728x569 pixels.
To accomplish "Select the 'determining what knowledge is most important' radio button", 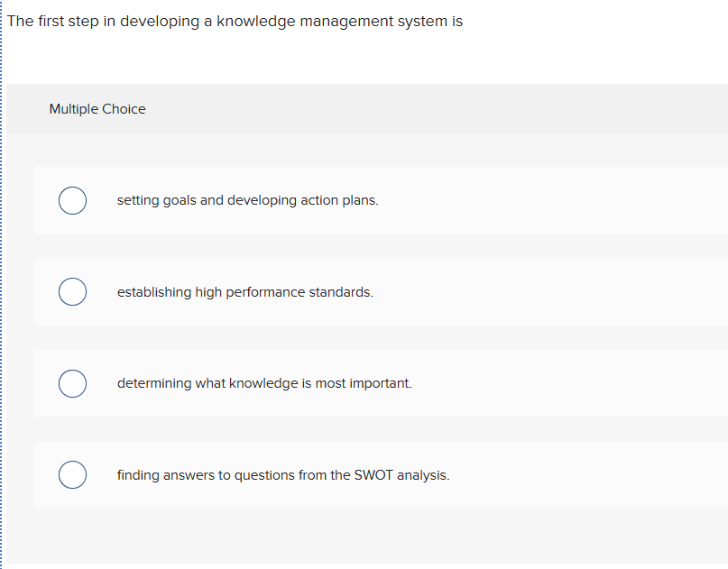I will [x=72, y=383].
